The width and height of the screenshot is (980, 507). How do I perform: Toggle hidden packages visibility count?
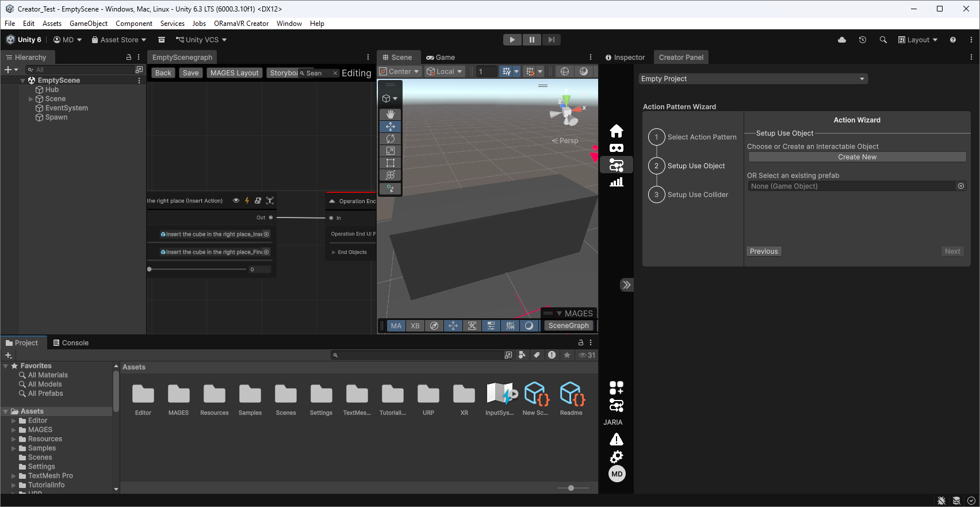pyautogui.click(x=587, y=355)
